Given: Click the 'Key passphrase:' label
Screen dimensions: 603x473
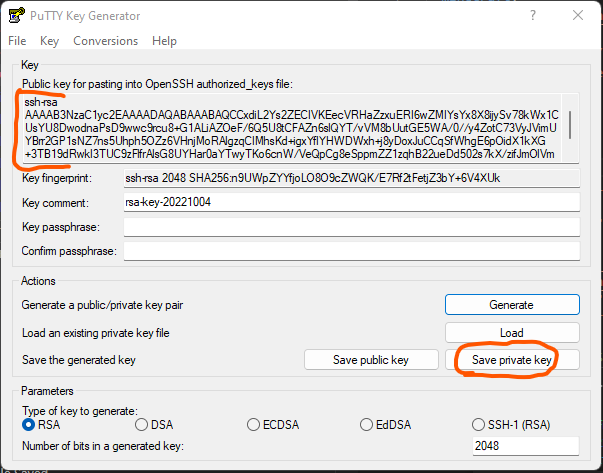Looking at the screenshot, I should point(61,227).
